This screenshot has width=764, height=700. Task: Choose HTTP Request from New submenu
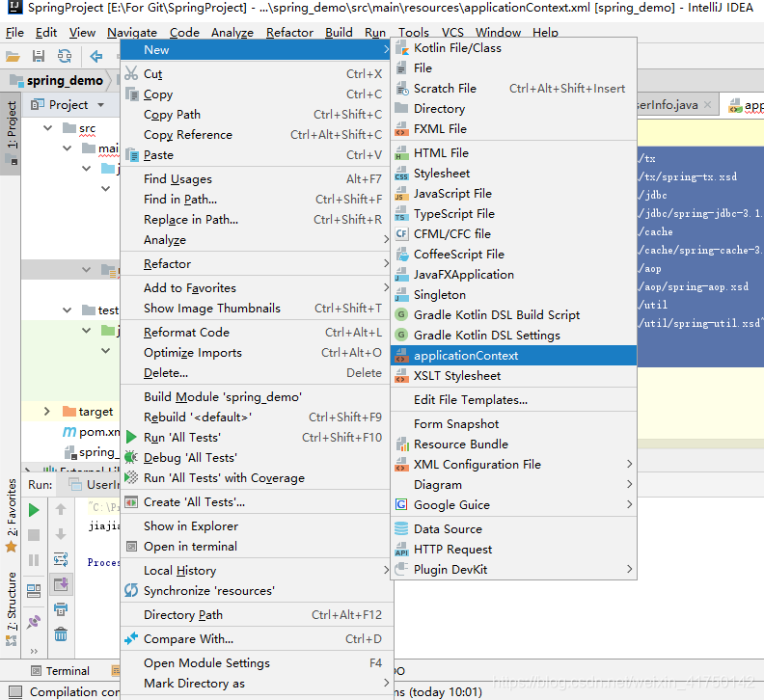[x=513, y=550]
